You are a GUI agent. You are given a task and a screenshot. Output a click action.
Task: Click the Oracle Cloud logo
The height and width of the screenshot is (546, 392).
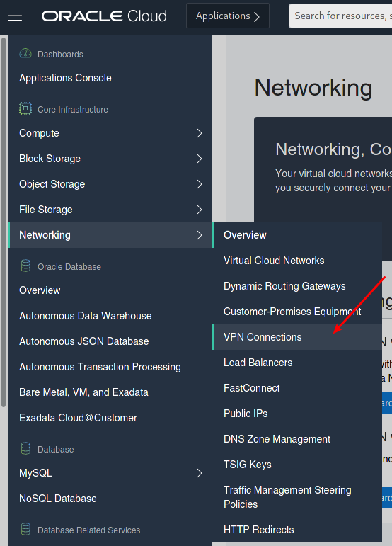point(104,16)
